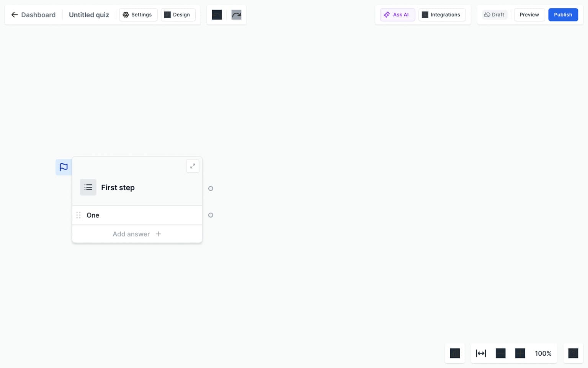Image resolution: width=588 pixels, height=368 pixels.
Task: Zoom out of the canvas
Action: coord(500,353)
